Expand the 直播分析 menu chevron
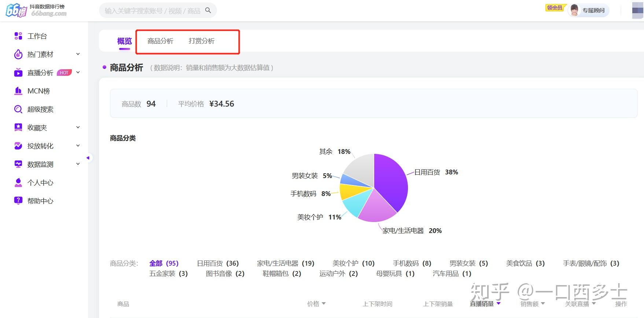 78,73
